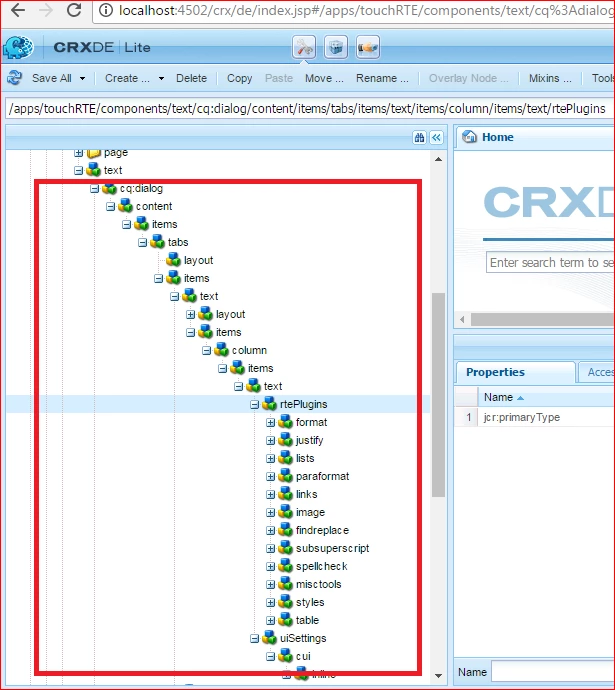Select the table tree node label
The image size is (615, 690).
307,620
